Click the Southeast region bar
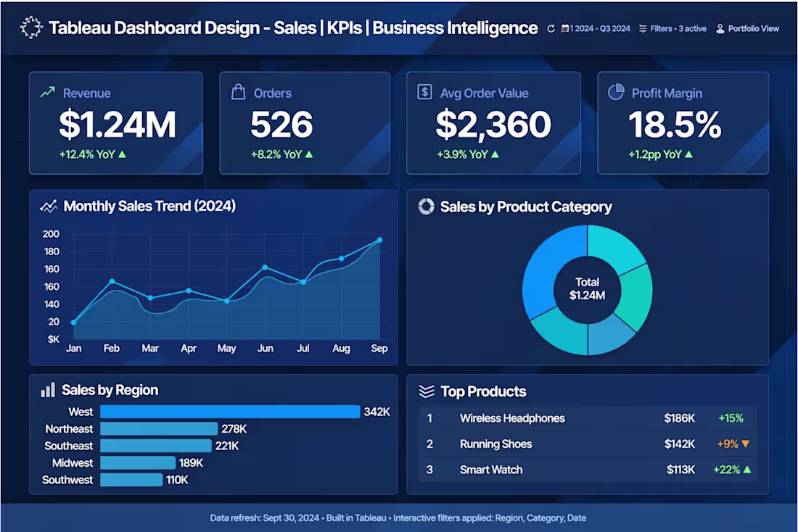Viewport: 798px width, 532px height. point(156,446)
